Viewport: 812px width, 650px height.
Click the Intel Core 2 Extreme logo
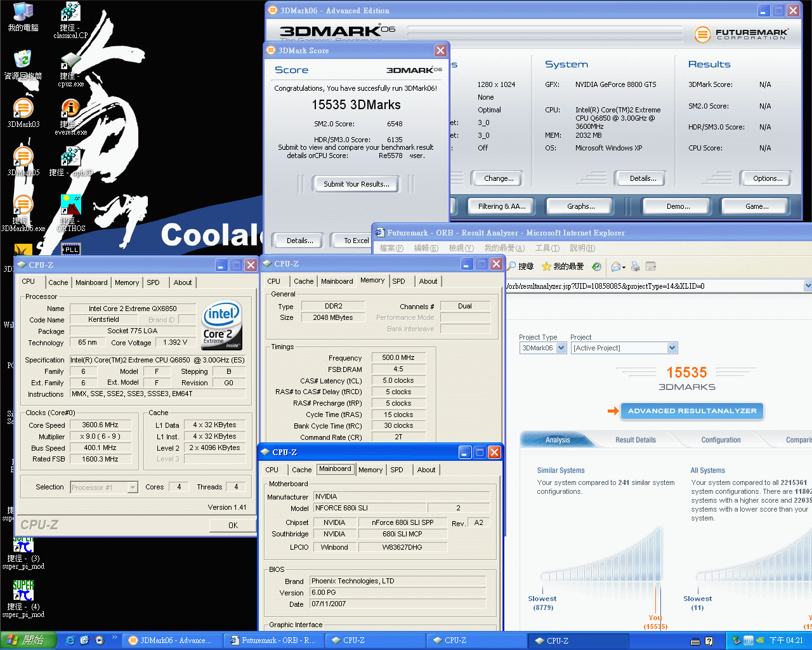click(x=221, y=324)
